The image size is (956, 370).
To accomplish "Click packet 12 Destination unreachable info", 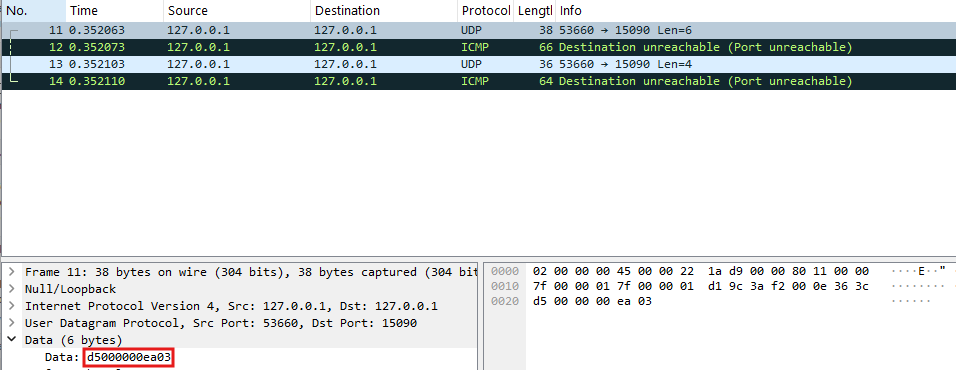I will [x=705, y=47].
